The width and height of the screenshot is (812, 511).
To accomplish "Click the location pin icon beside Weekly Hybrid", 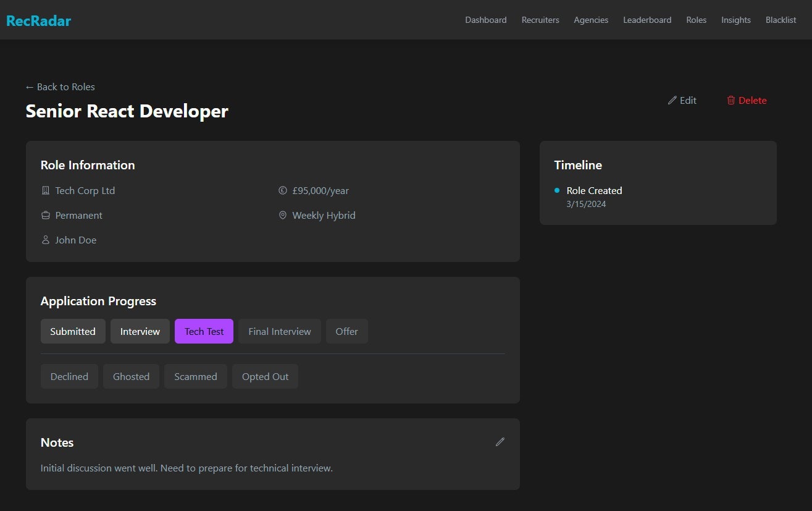I will coord(283,216).
